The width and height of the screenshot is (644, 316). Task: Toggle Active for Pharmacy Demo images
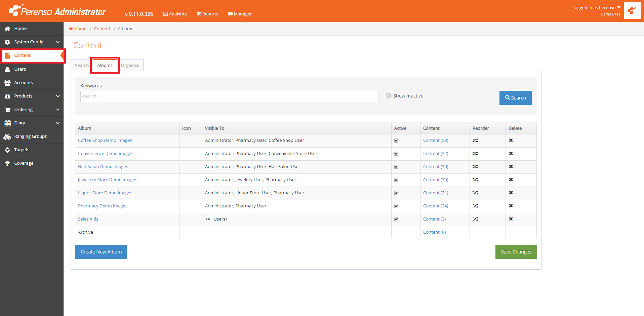[x=396, y=206]
